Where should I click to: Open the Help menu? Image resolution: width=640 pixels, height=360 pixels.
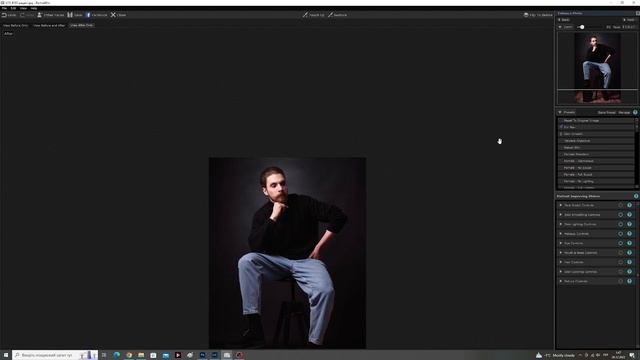(x=34, y=8)
